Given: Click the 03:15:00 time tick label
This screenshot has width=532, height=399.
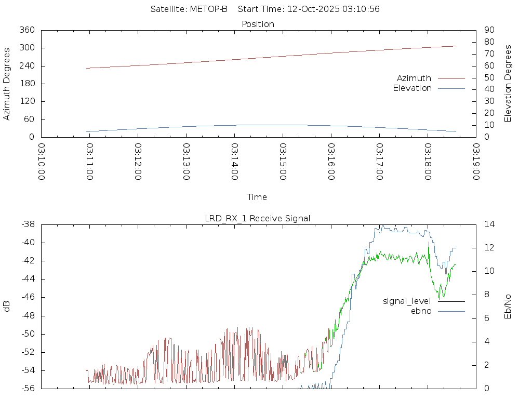Looking at the screenshot, I should click(x=283, y=162).
